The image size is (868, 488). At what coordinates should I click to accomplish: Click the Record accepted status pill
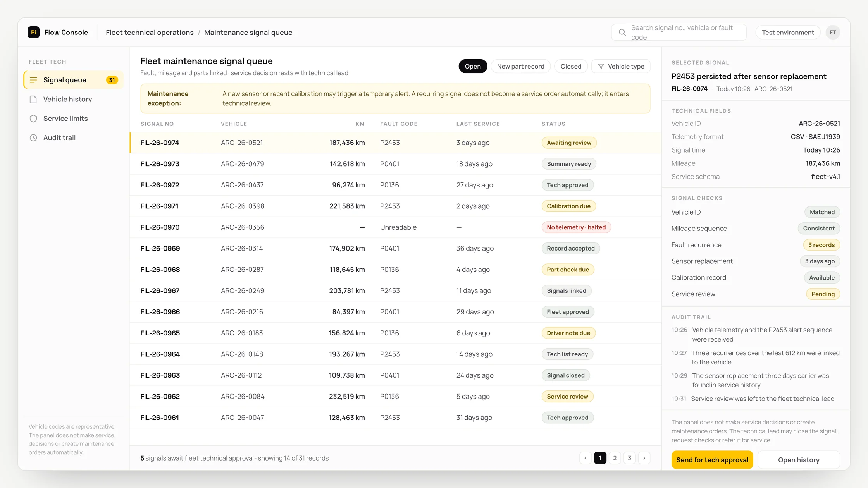point(571,249)
